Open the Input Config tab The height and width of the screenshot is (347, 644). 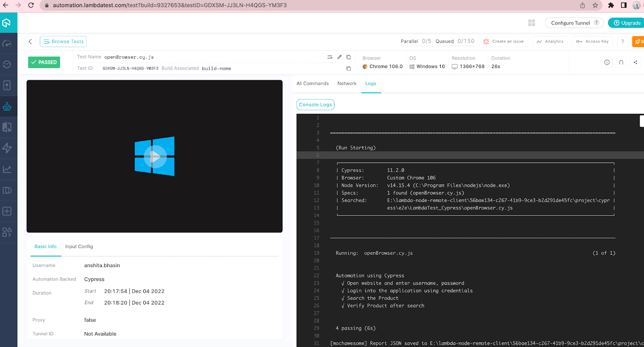pos(79,246)
